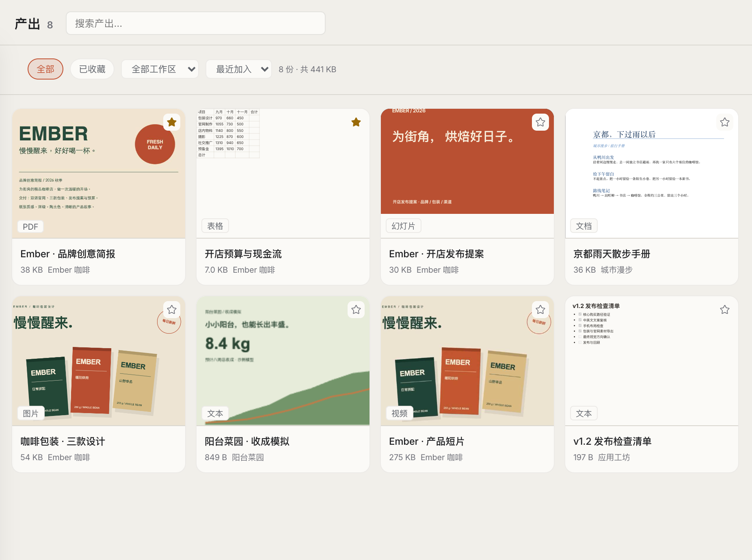Open the 全部工作区 dropdown
Viewport: 752px width, 560px height.
160,69
